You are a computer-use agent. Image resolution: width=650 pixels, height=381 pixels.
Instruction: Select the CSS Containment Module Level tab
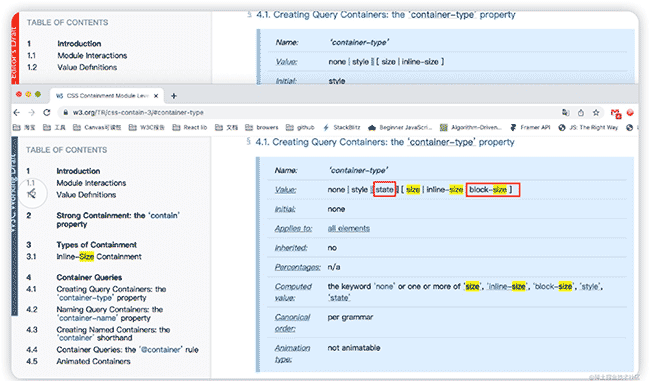click(107, 96)
